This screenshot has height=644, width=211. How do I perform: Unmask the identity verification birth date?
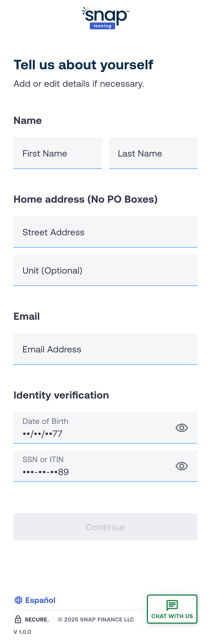tap(182, 427)
